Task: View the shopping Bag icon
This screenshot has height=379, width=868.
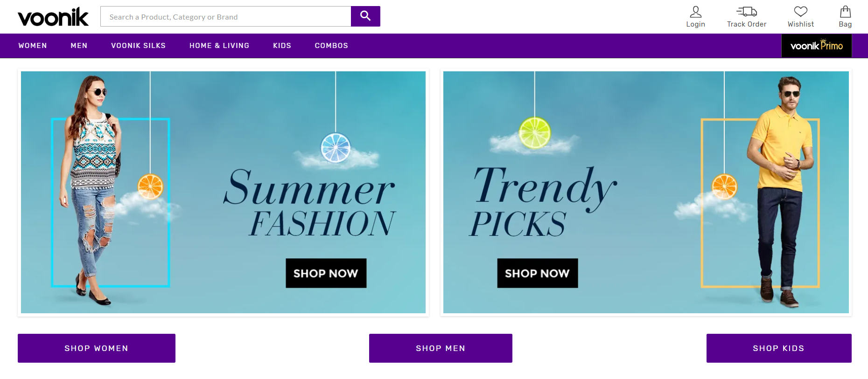Action: pyautogui.click(x=844, y=12)
